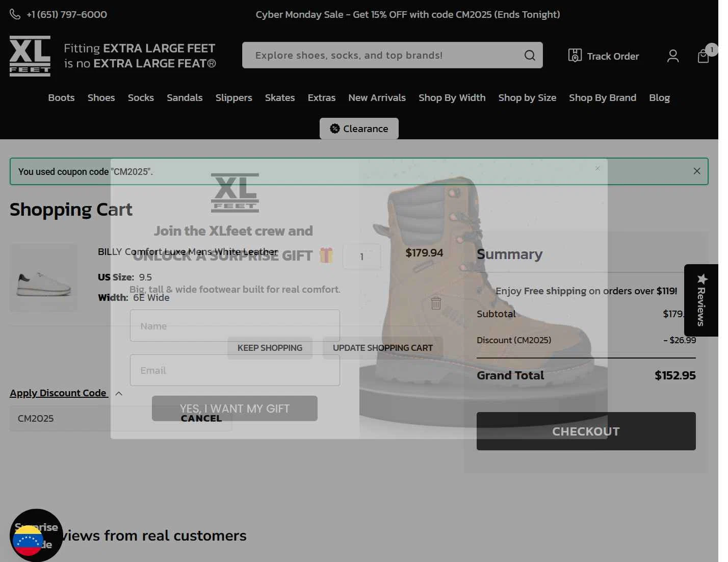
Task: Go to the Blog page
Action: pos(659,97)
